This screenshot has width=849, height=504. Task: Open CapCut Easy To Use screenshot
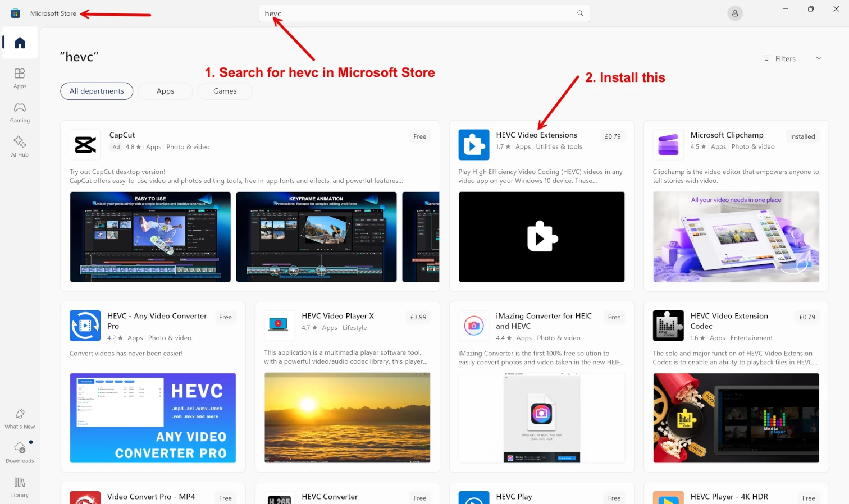(150, 237)
